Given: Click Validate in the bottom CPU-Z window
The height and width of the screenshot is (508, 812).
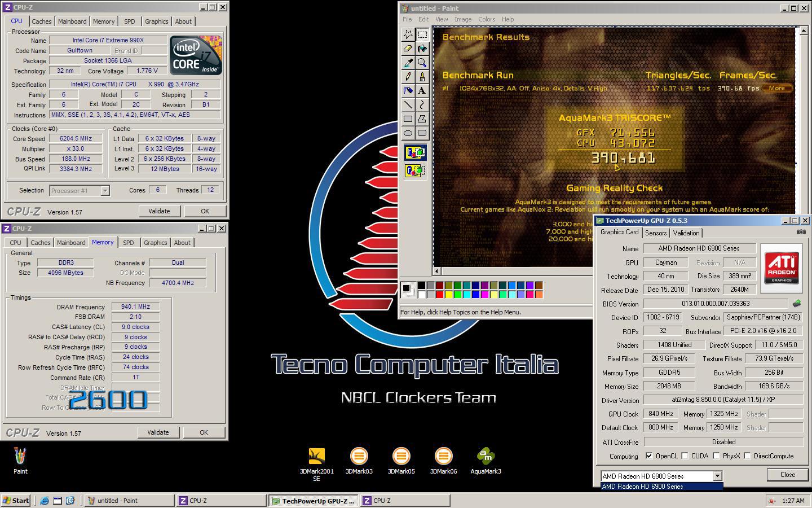Looking at the screenshot, I should point(158,432).
